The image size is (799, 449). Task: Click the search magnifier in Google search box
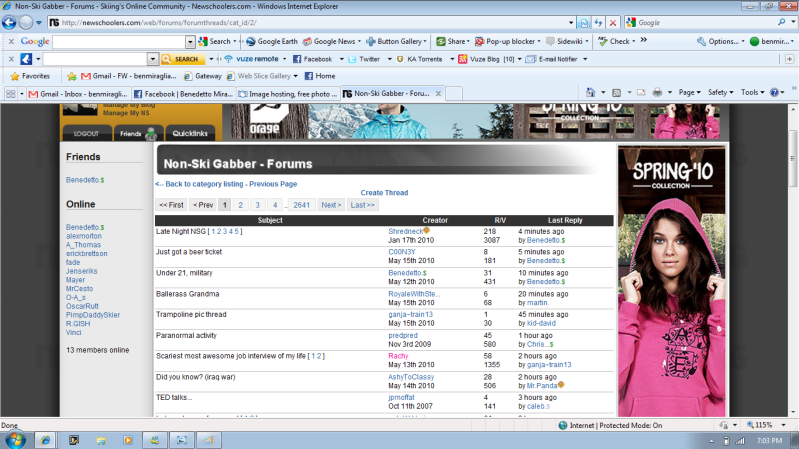781,22
